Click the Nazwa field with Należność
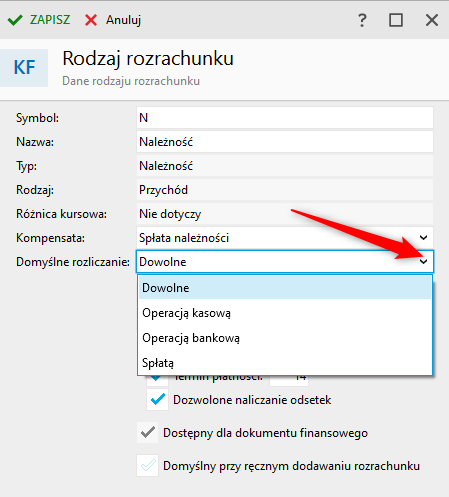Viewport: 449px width, 497px height. (x=285, y=142)
